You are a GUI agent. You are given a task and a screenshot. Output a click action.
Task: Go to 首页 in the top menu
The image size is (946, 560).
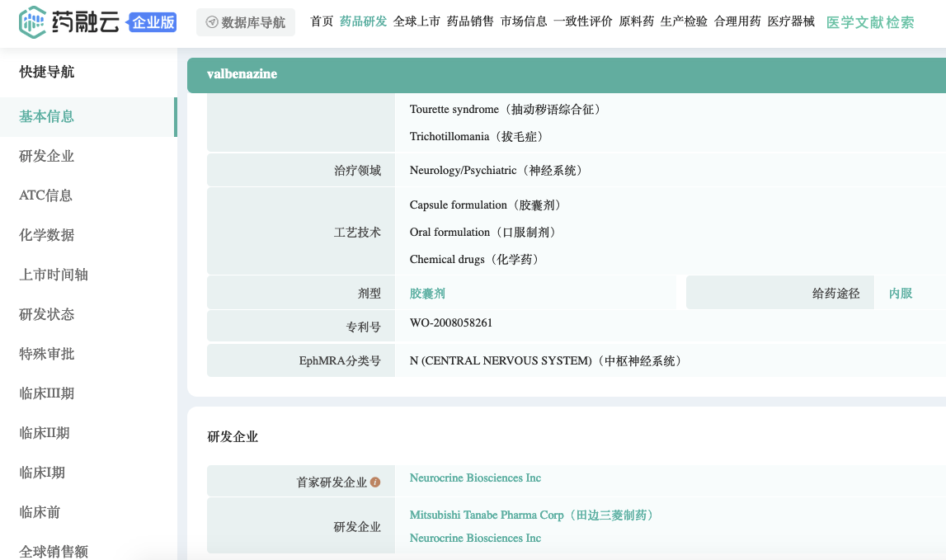(x=322, y=21)
